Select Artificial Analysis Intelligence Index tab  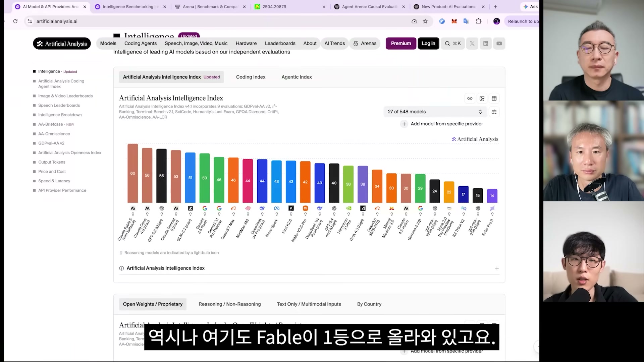click(x=171, y=77)
